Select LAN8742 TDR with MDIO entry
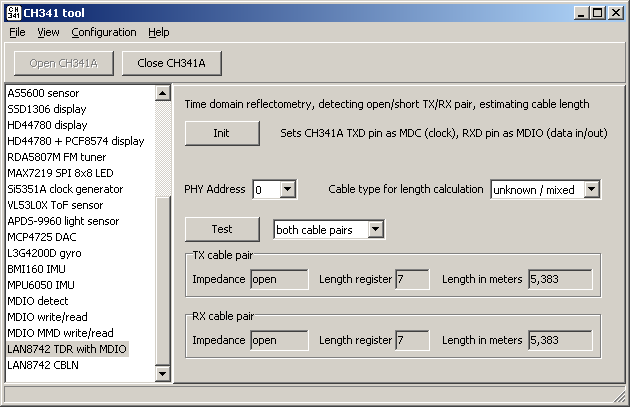The image size is (630, 407). click(x=67, y=349)
